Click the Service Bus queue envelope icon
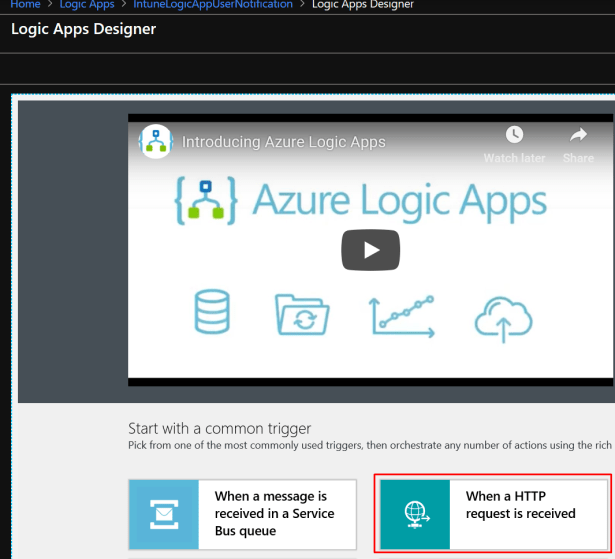Screen dimensions: 615x559 (x=162, y=514)
